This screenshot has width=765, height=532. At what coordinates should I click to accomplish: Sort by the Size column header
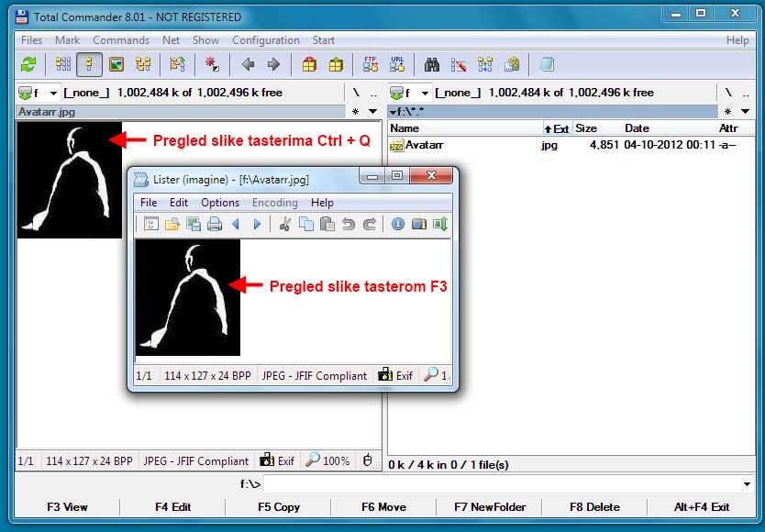point(586,128)
